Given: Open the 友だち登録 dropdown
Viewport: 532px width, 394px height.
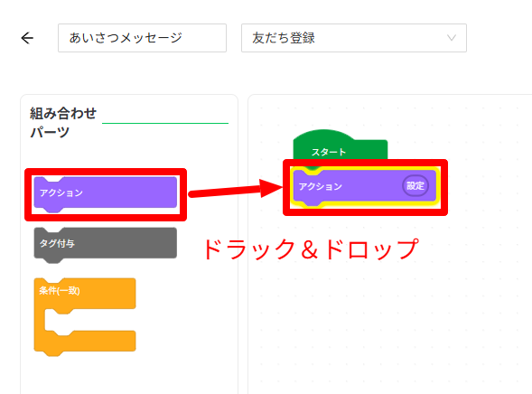Looking at the screenshot, I should [x=354, y=38].
